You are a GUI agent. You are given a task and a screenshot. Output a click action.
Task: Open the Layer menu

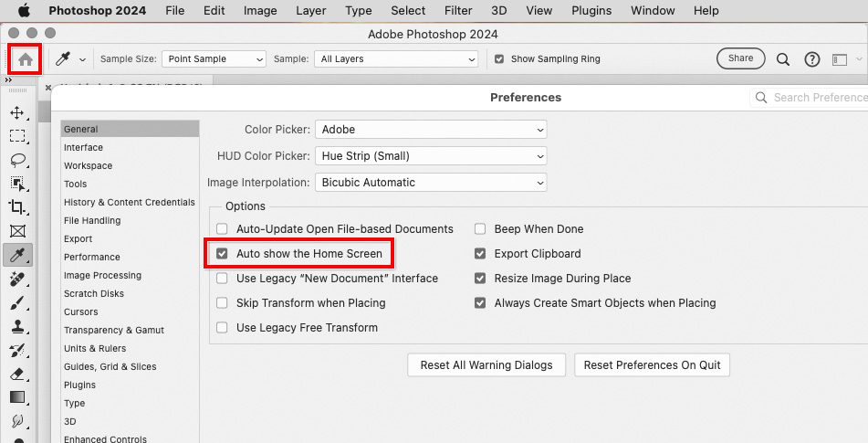[311, 11]
